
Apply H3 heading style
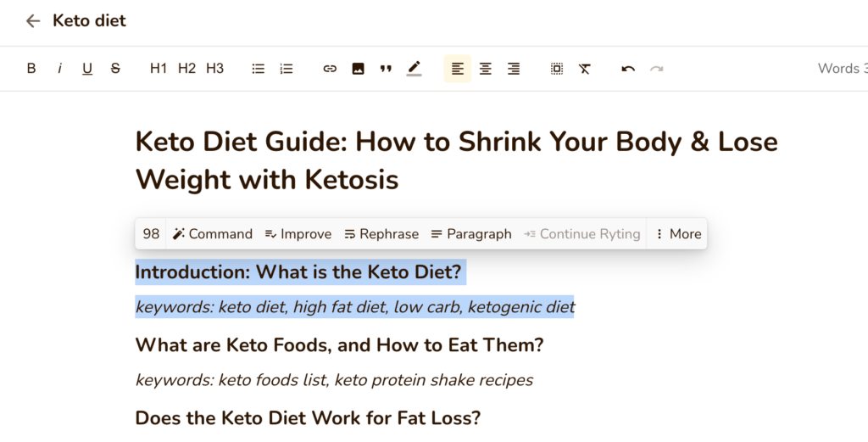click(214, 69)
